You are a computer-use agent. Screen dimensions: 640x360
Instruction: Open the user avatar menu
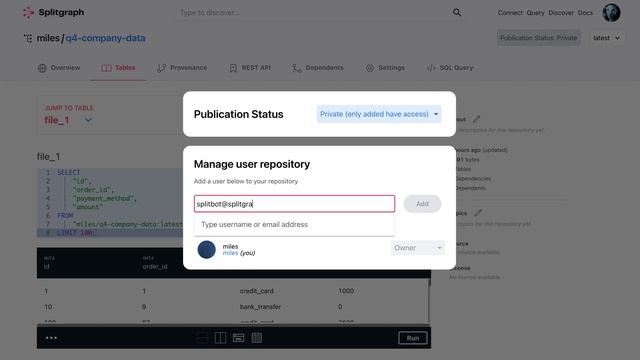(x=611, y=13)
